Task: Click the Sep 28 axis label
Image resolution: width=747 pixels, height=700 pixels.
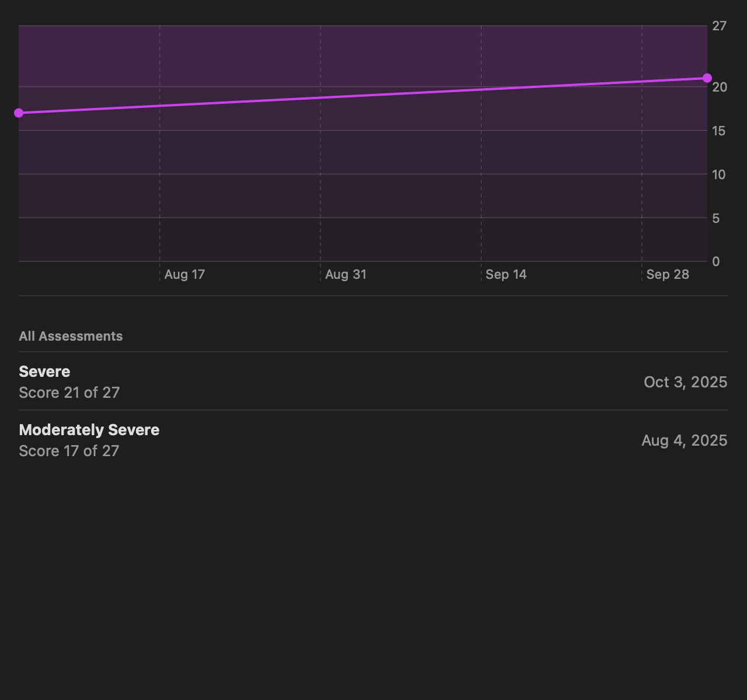Action: pos(668,275)
